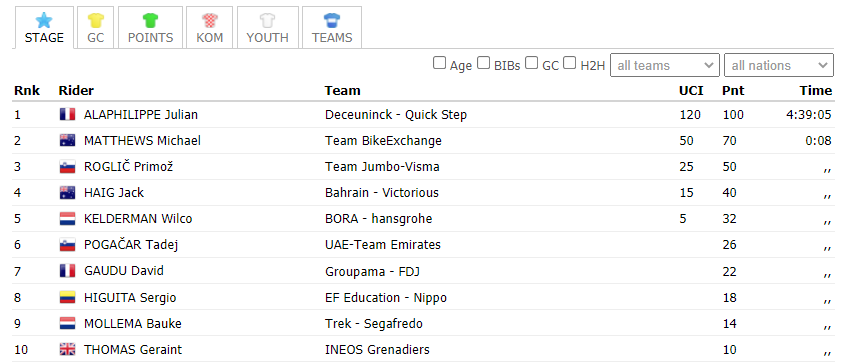The width and height of the screenshot is (846, 364).
Task: Open rider ALAPHILIPPE Julian's page
Action: [141, 114]
